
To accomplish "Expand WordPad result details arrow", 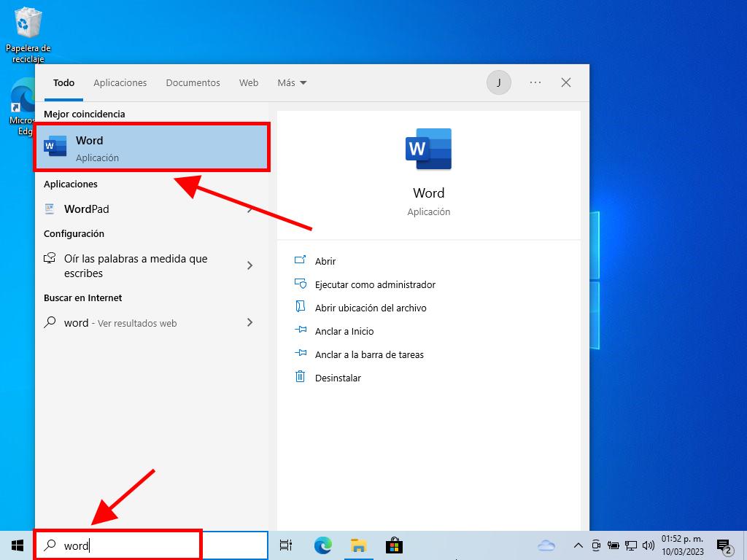I will click(250, 209).
